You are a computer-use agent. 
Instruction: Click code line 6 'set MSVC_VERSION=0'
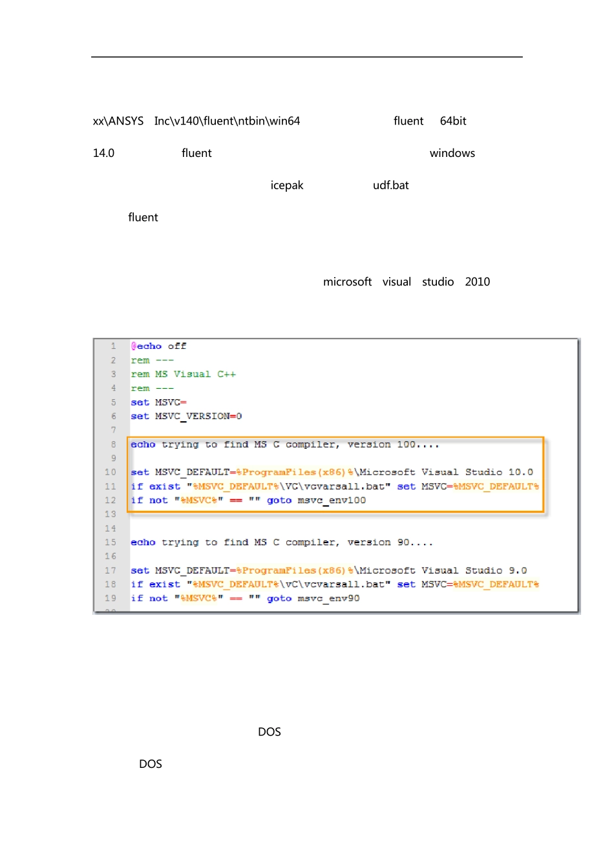click(x=186, y=417)
